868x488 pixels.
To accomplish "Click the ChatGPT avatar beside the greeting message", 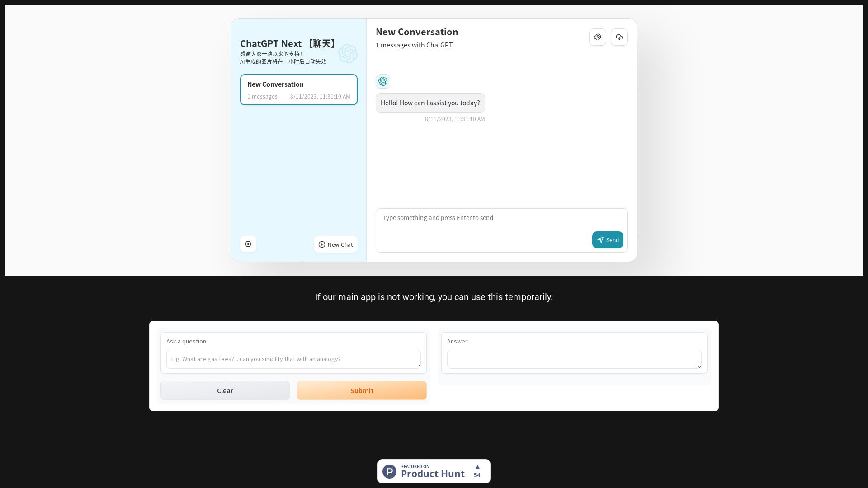I will pos(383,81).
